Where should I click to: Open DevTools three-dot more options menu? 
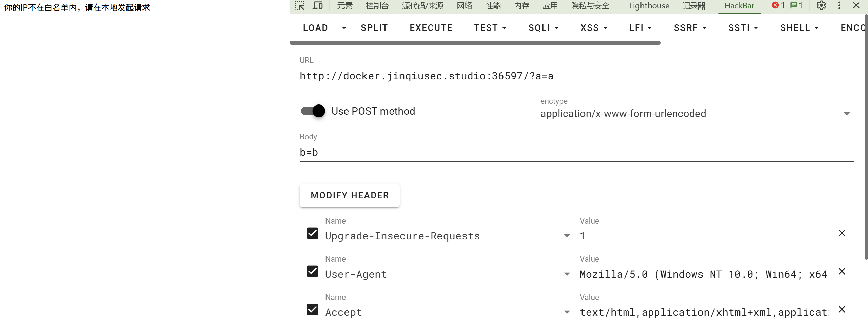coord(839,6)
